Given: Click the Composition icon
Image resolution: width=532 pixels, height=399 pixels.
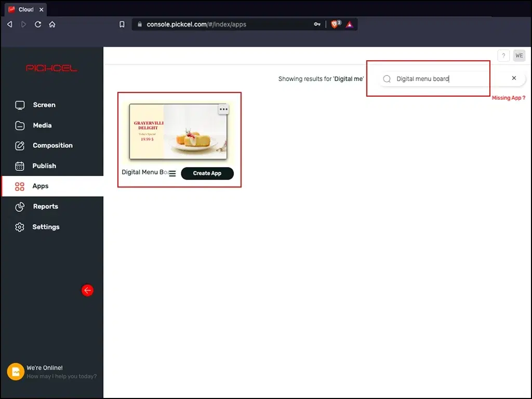Looking at the screenshot, I should [x=19, y=145].
